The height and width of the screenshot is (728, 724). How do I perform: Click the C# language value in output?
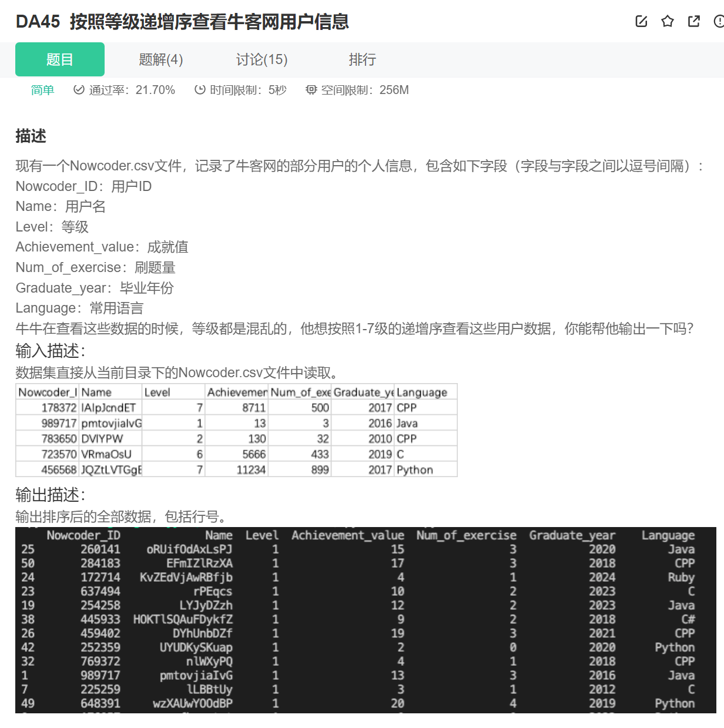[x=688, y=620]
